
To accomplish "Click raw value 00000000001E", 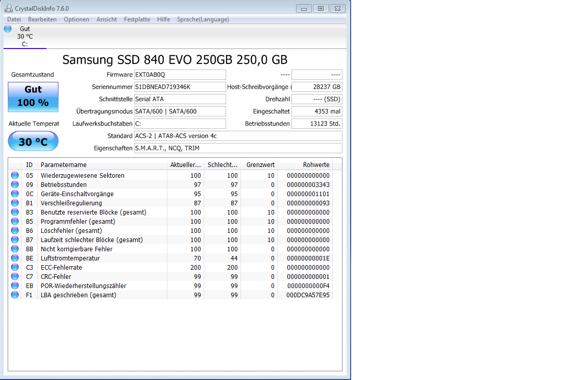I will tap(308, 258).
